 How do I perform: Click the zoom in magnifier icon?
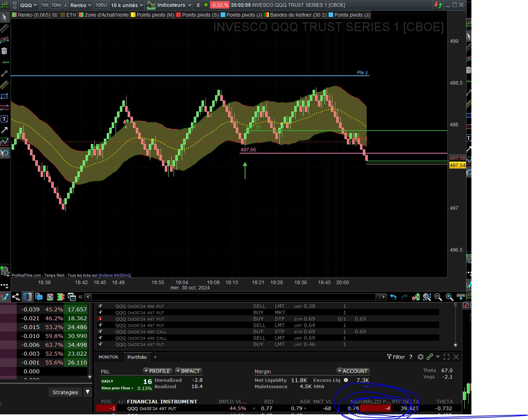(x=449, y=297)
